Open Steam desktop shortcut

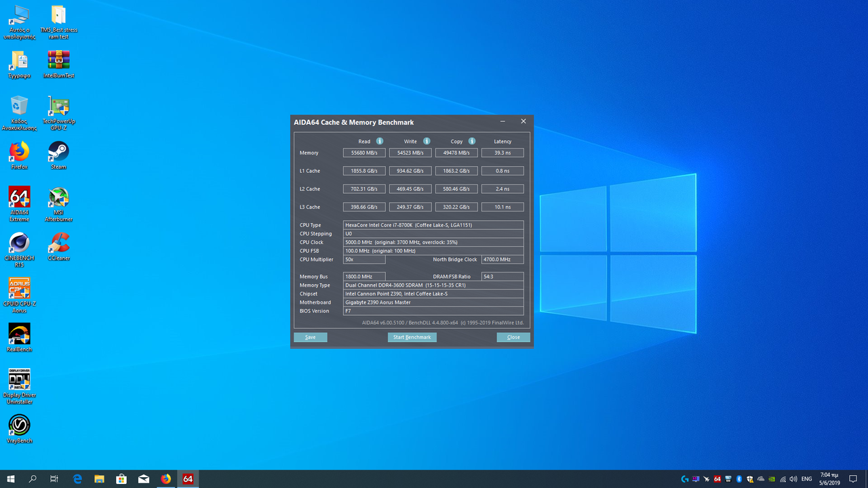coord(58,155)
